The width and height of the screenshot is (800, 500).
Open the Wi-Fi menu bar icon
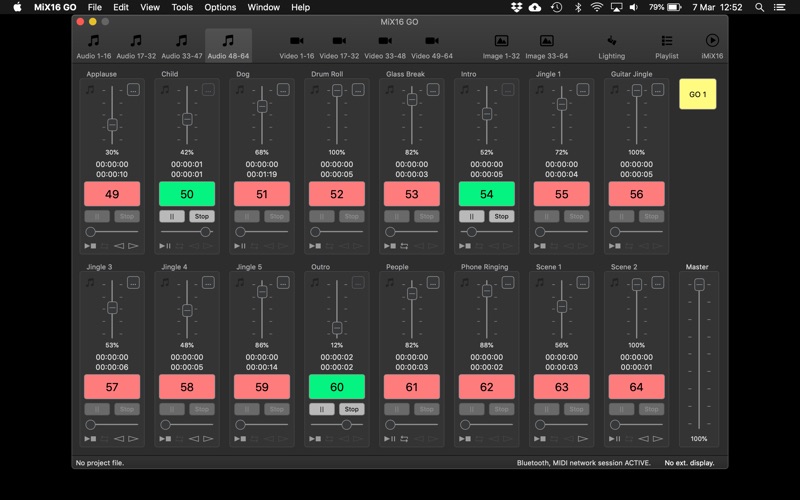[596, 7]
